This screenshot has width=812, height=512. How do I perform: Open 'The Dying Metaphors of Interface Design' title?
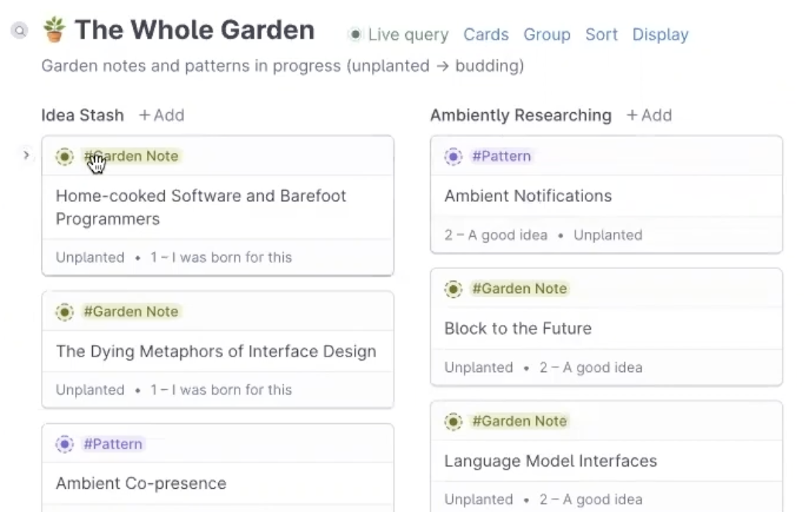tap(216, 351)
